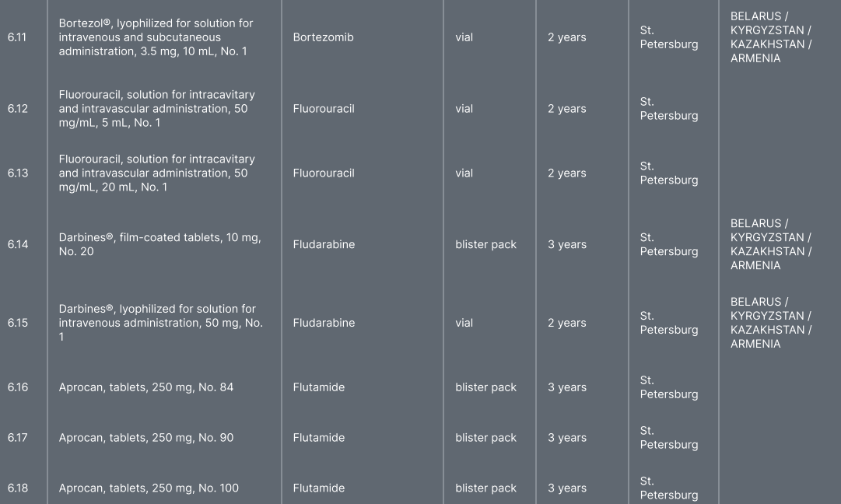The height and width of the screenshot is (504, 841).
Task: Click the 3 years cell in row 6.17
Action: pyautogui.click(x=566, y=438)
